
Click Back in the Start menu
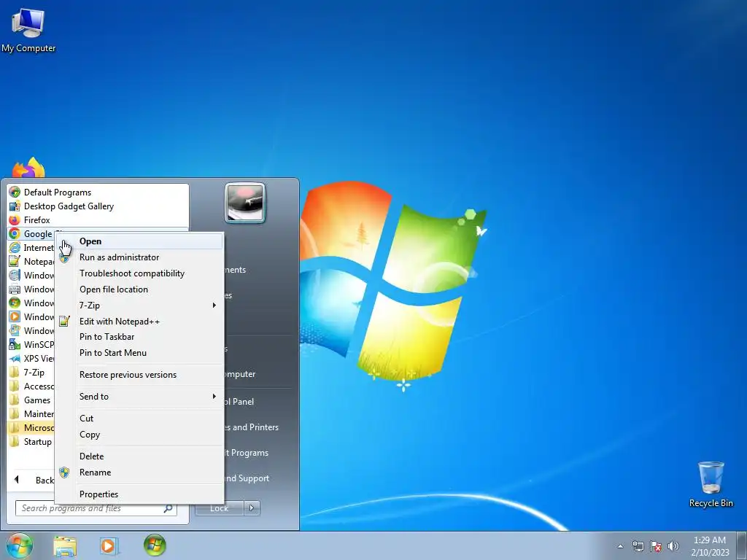click(34, 480)
